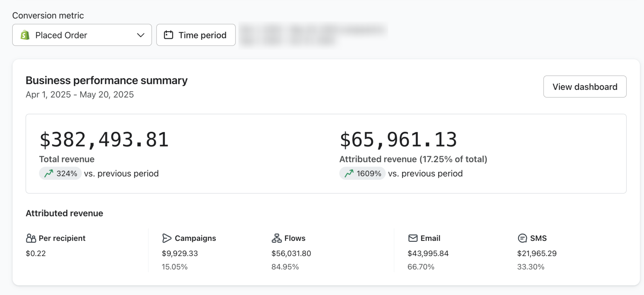Click the Attributed revenue section label

click(x=64, y=213)
